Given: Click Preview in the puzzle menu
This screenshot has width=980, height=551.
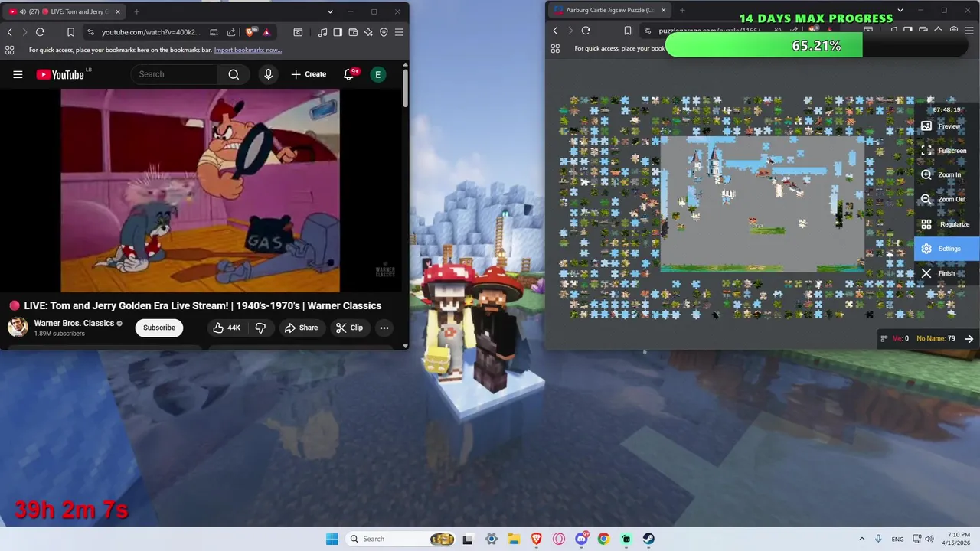Looking at the screenshot, I should click(947, 126).
